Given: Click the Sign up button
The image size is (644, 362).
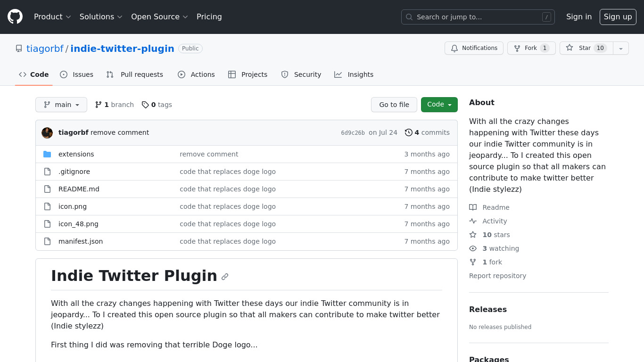Looking at the screenshot, I should (x=618, y=16).
